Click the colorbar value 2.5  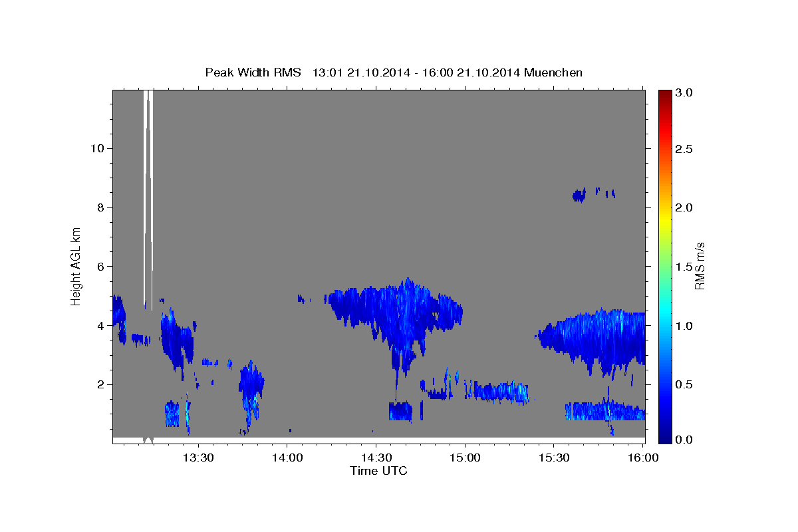[684, 149]
